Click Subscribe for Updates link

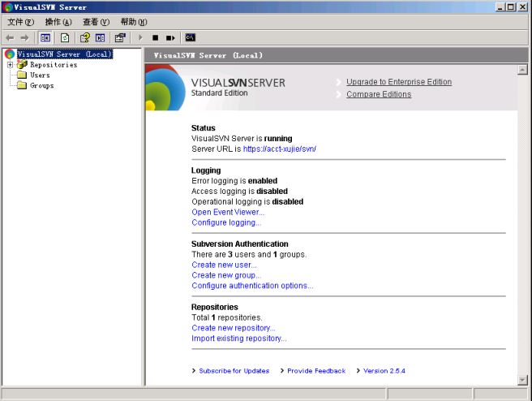pyautogui.click(x=234, y=371)
